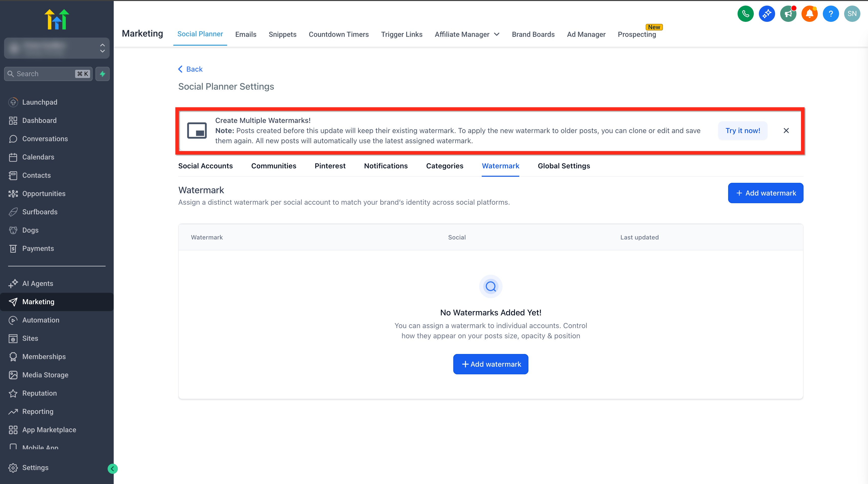The height and width of the screenshot is (484, 868).
Task: Click the Try it now! button
Action: [742, 131]
